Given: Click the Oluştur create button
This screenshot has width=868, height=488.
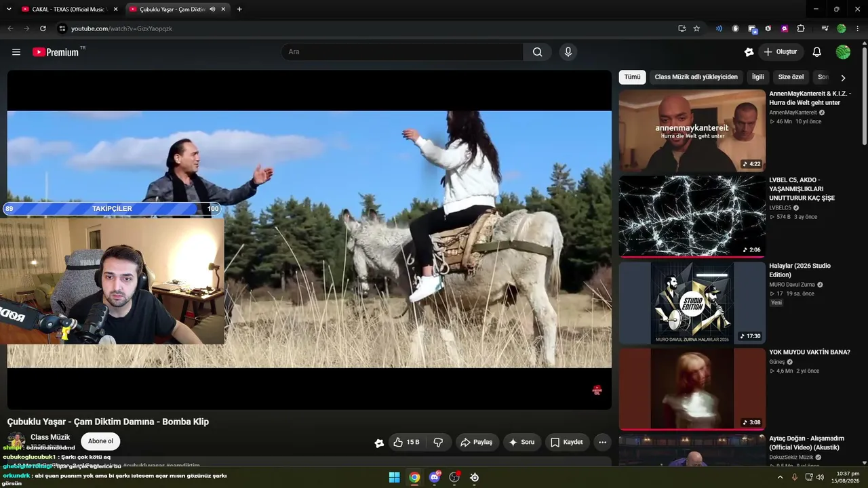Looking at the screenshot, I should (x=781, y=52).
